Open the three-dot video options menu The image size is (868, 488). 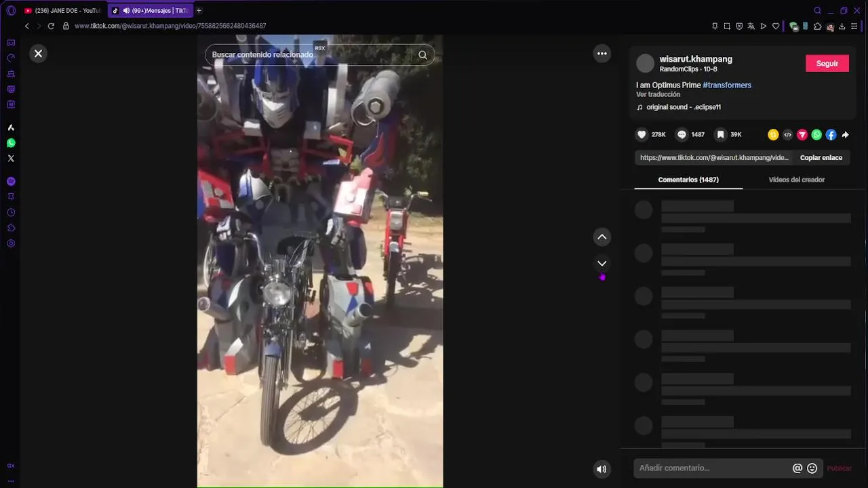pyautogui.click(x=601, y=54)
